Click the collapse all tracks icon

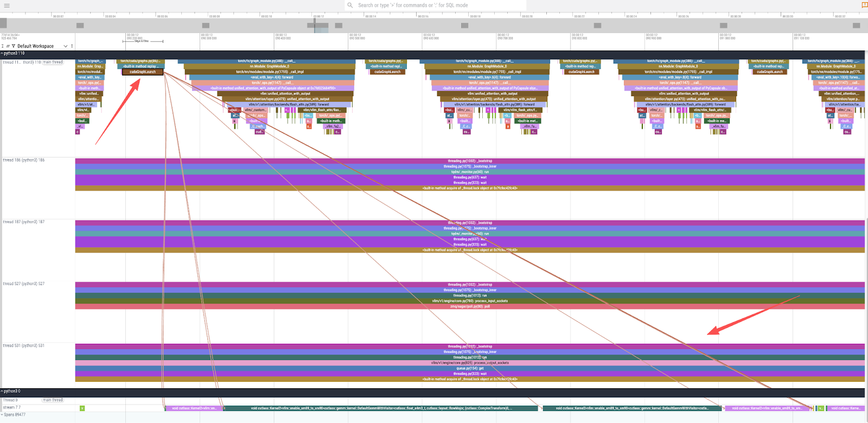click(x=3, y=46)
